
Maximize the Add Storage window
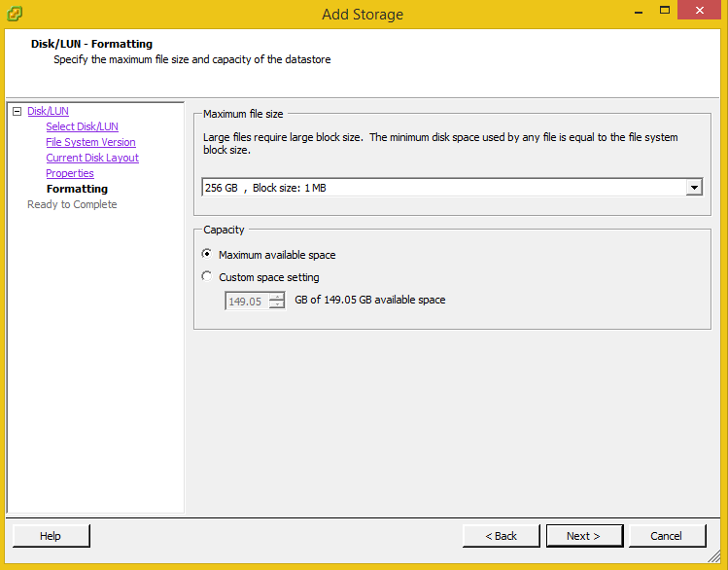click(x=664, y=11)
